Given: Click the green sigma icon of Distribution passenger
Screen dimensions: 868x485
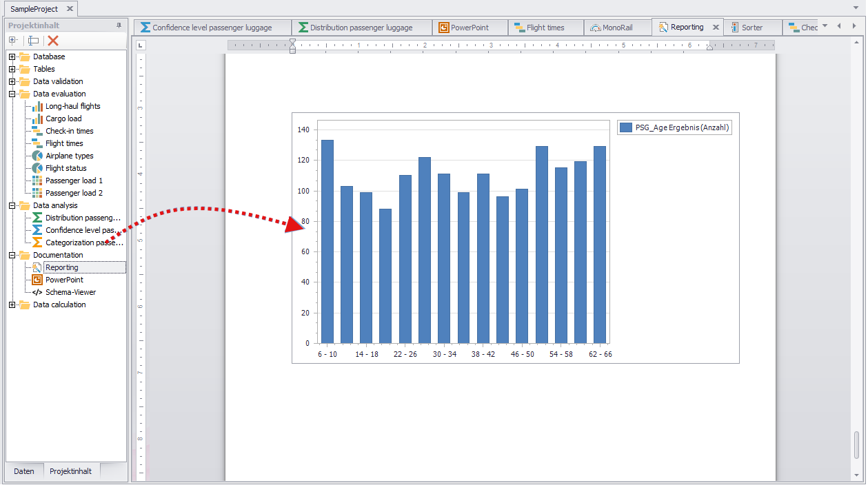Looking at the screenshot, I should coord(37,218).
